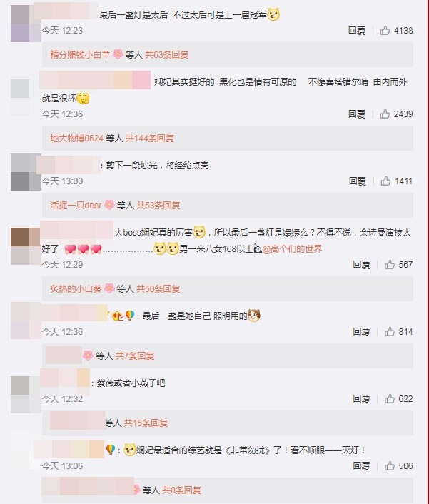Open the user 地大物博0624 profile

coord(77,138)
